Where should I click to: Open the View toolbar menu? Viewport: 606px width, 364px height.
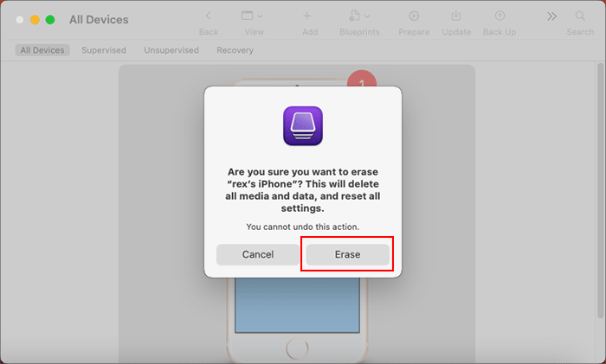252,16
